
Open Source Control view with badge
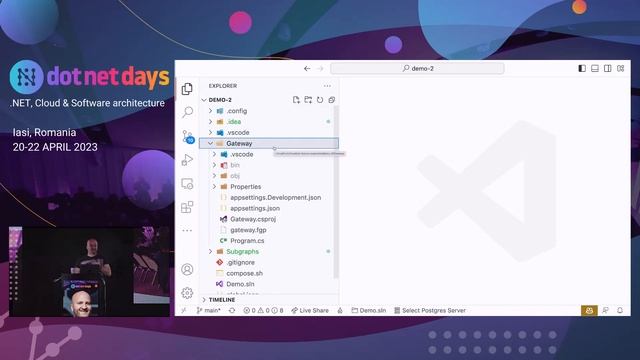[188, 136]
